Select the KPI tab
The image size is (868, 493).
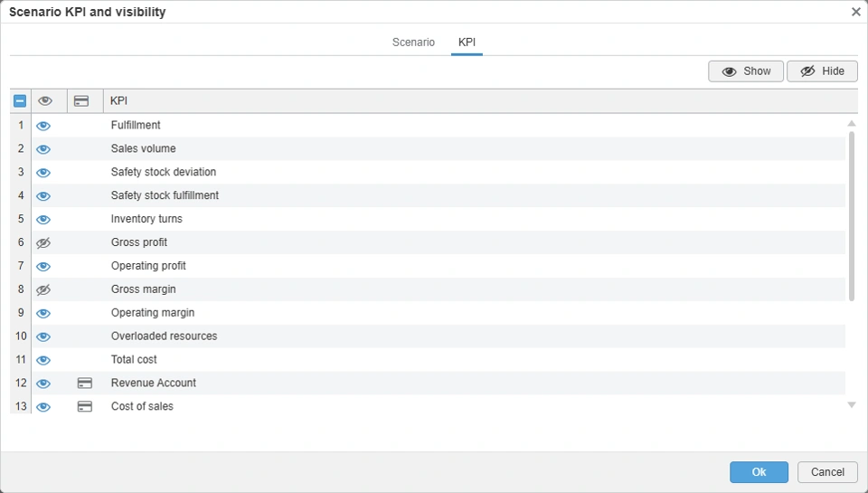pyautogui.click(x=467, y=43)
